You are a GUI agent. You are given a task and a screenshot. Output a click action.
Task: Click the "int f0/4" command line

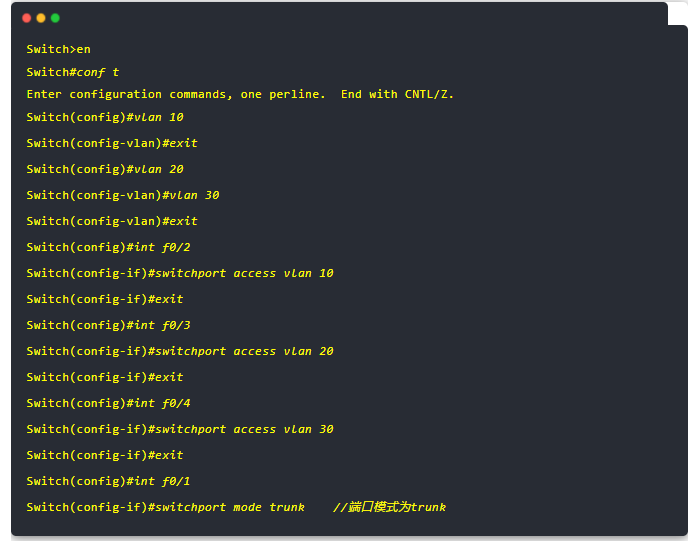tap(108, 403)
